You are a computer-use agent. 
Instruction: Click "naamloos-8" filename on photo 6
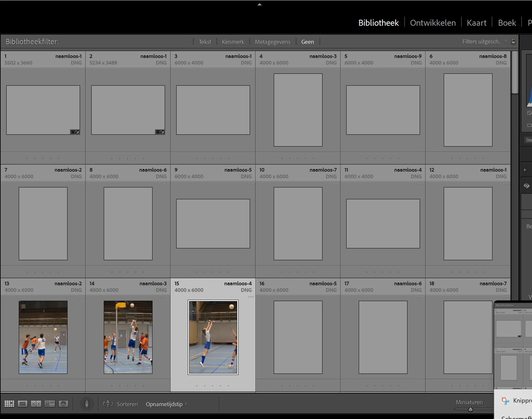[493, 56]
